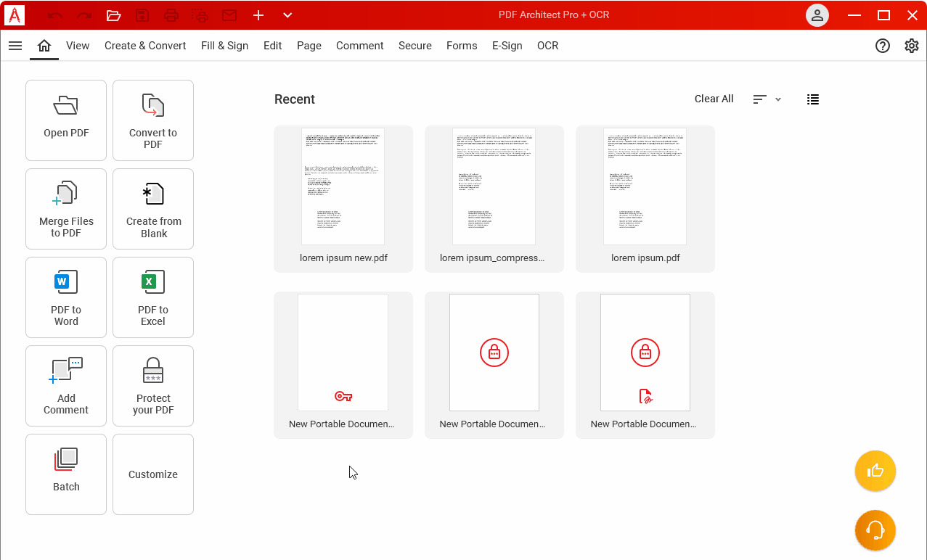Click the Open PDF tile
The height and width of the screenshot is (560, 927).
(x=66, y=120)
